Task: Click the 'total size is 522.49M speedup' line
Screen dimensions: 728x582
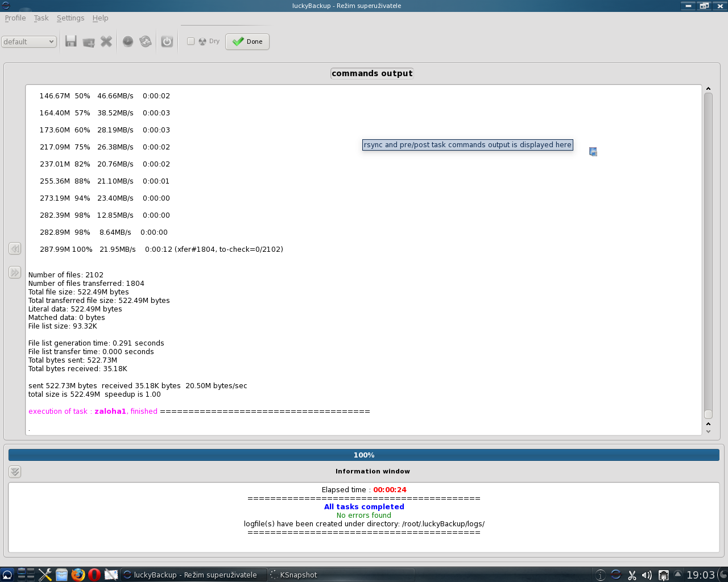Action: pos(94,394)
